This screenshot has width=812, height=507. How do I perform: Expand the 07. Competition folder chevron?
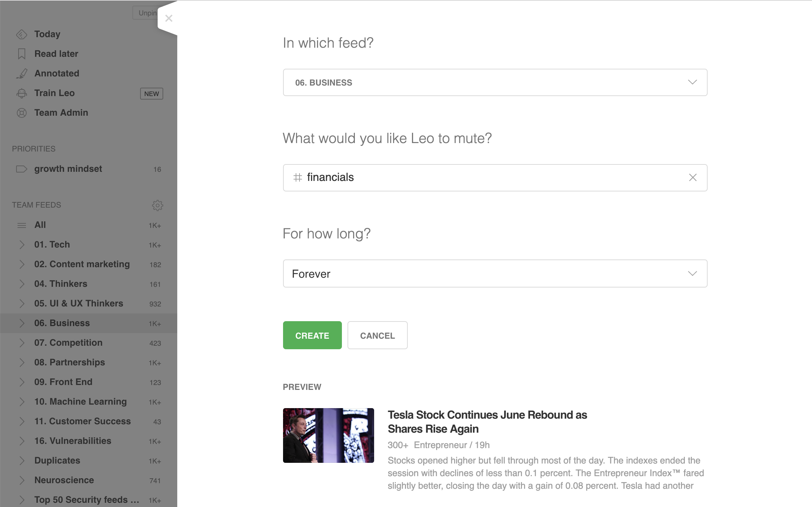click(22, 343)
